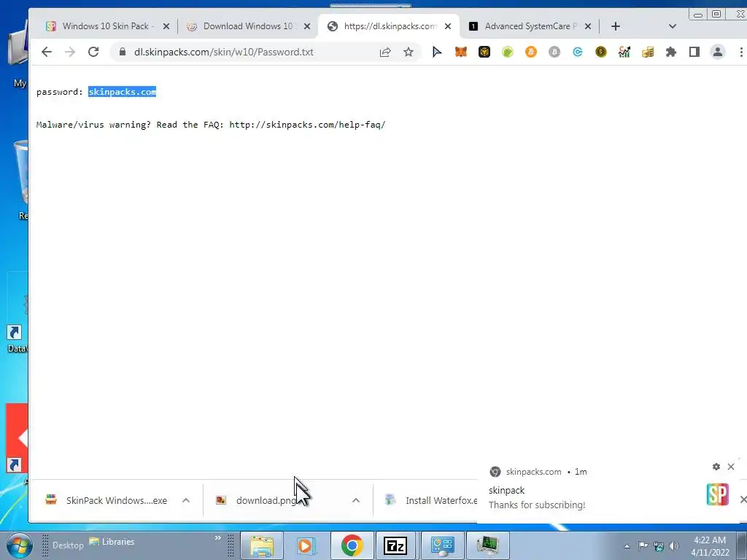
Task: Open the stock chart extension icon
Action: [x=624, y=52]
